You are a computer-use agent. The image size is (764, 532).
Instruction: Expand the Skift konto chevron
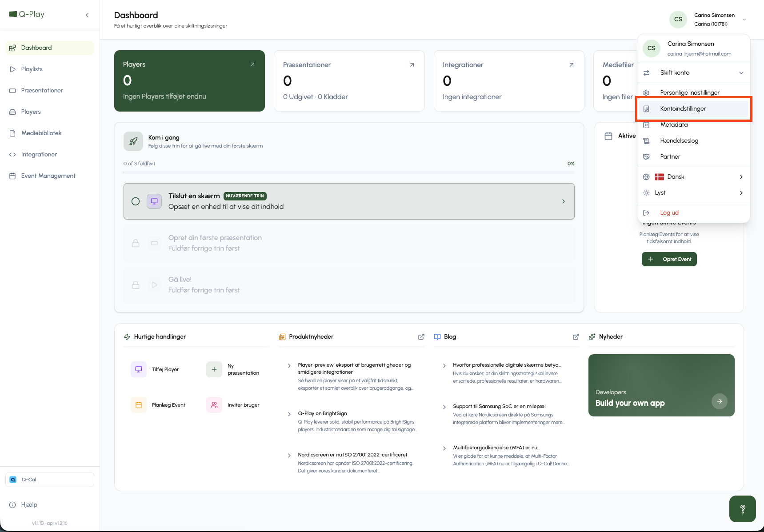[x=741, y=73]
